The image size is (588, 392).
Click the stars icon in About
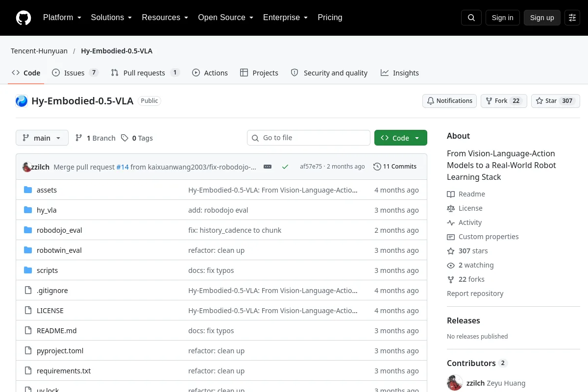tap(451, 251)
